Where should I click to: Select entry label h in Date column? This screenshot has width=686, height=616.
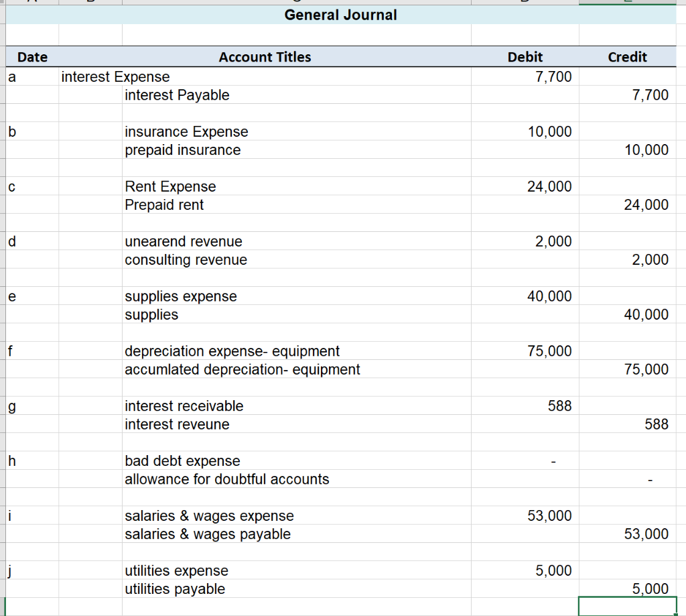pyautogui.click(x=32, y=461)
